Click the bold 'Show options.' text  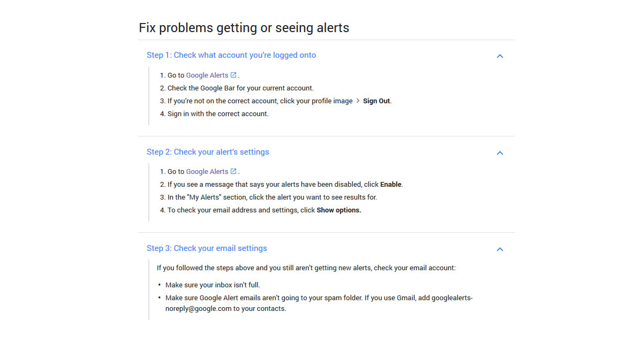[x=339, y=210]
